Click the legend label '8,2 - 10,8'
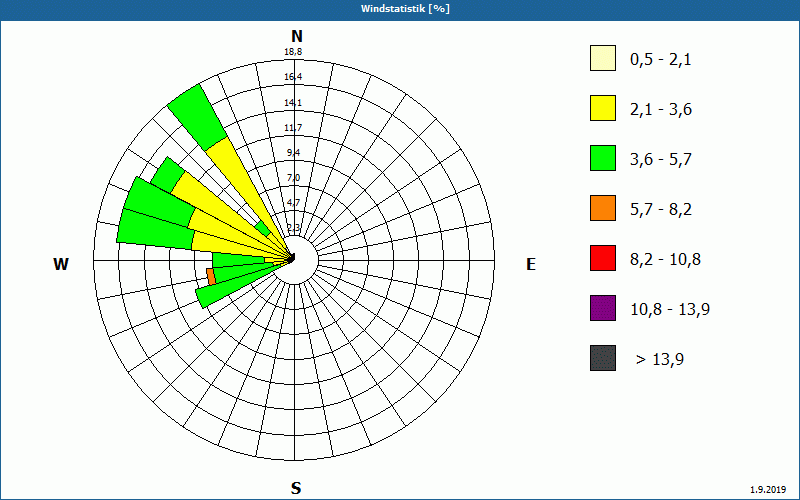 (x=665, y=260)
